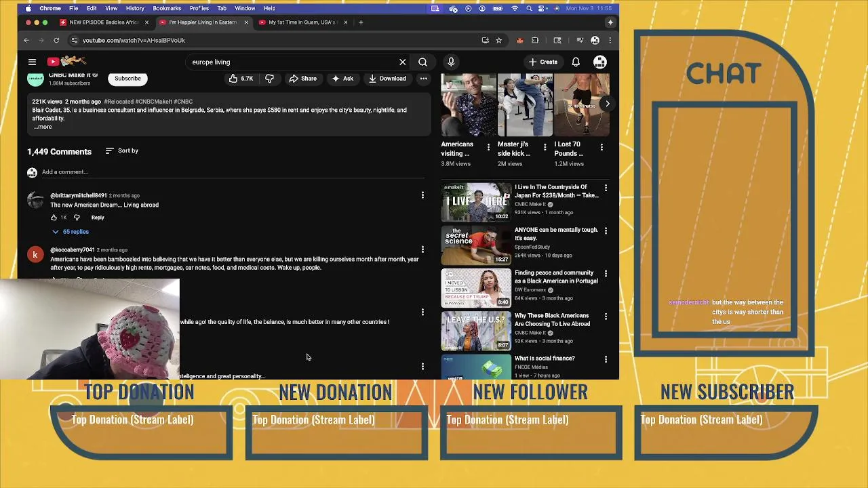Open the #Relocated hashtag link
The height and width of the screenshot is (488, 868).
click(119, 102)
